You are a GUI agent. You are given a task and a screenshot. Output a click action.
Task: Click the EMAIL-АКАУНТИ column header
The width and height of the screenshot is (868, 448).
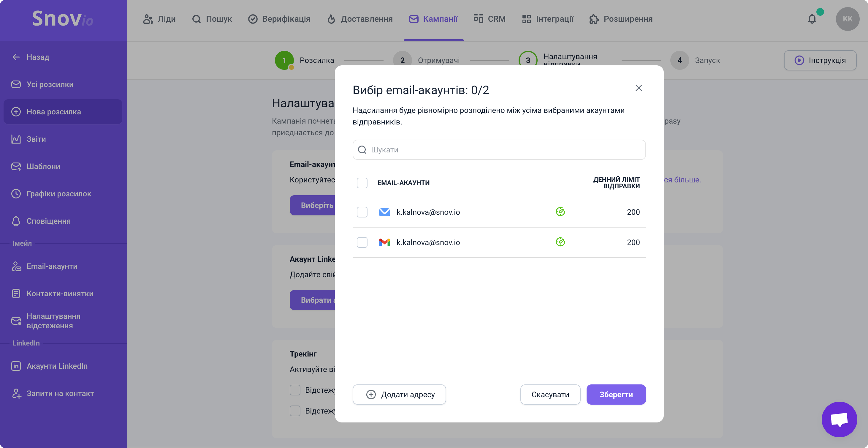coord(403,183)
